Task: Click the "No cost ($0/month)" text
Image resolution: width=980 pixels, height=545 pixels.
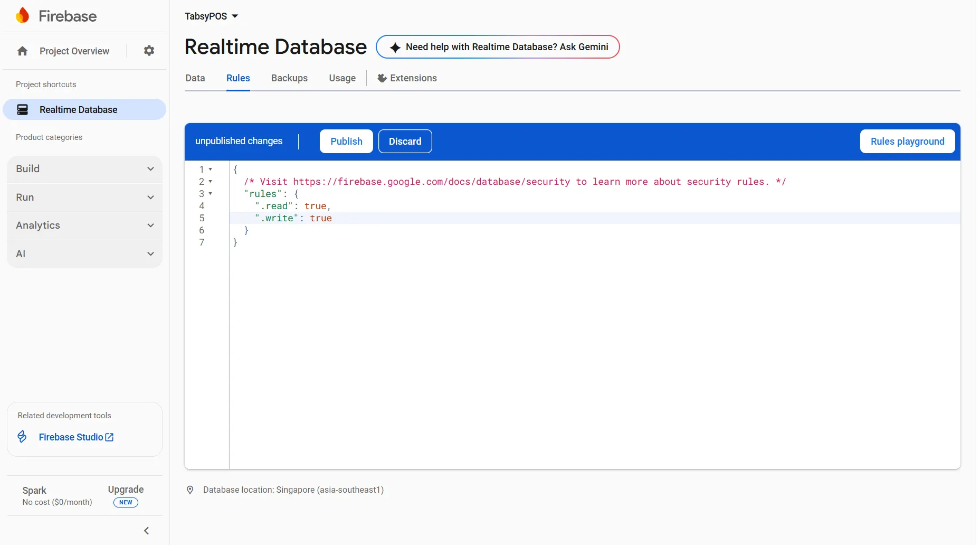Action: 57,502
